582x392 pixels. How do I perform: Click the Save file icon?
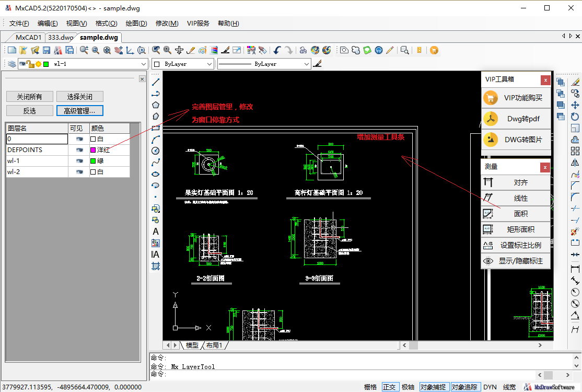coord(46,50)
